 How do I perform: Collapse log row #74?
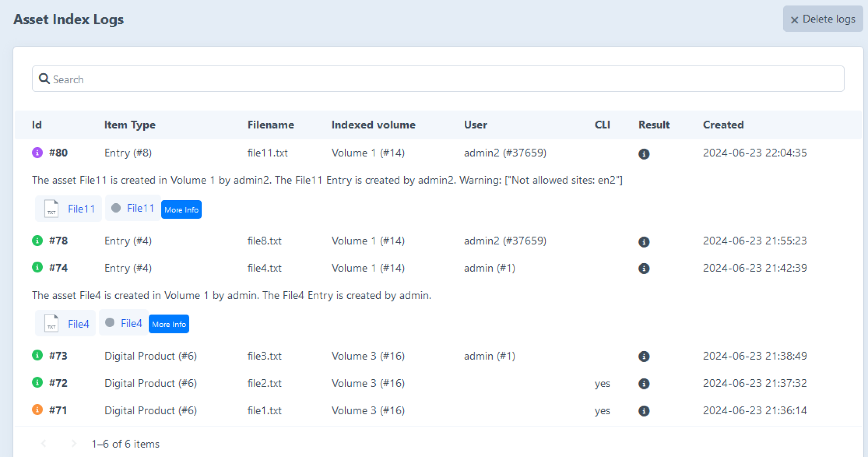pos(438,268)
